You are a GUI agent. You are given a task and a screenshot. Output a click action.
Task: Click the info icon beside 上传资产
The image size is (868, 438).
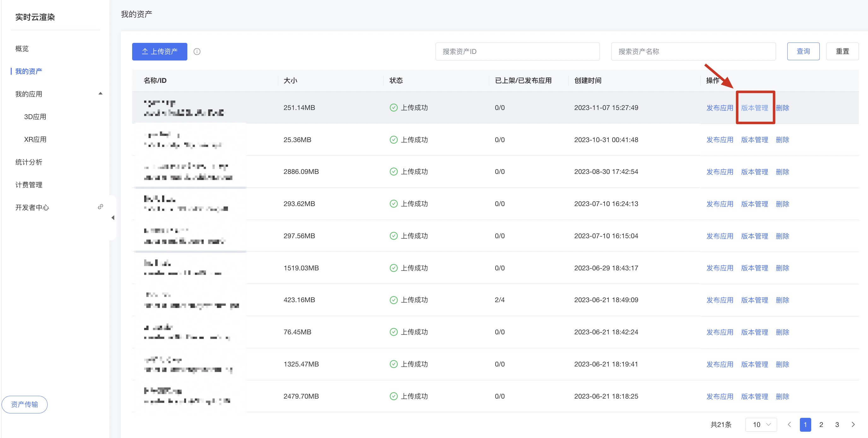click(x=197, y=51)
